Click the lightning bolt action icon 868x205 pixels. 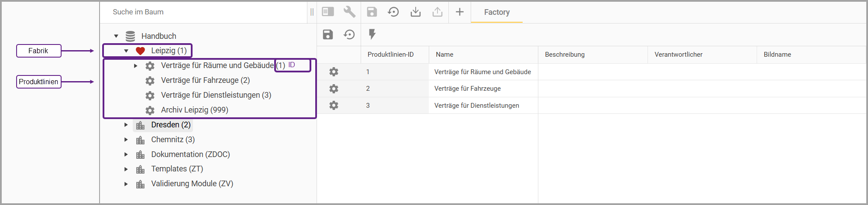372,34
